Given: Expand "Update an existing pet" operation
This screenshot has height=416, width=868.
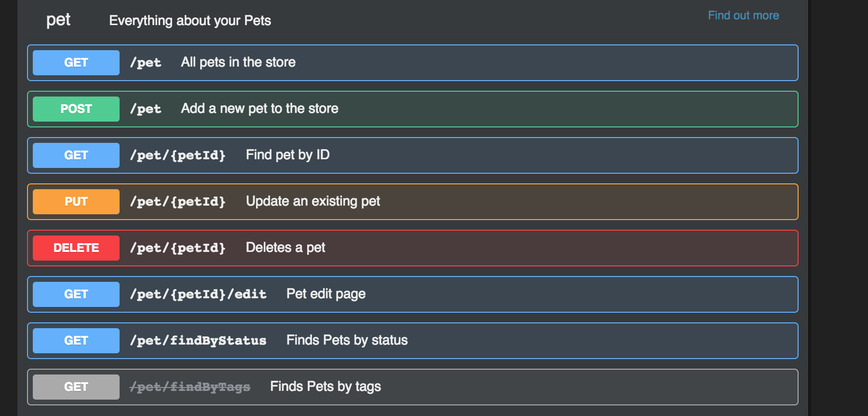Looking at the screenshot, I should pyautogui.click(x=312, y=201).
